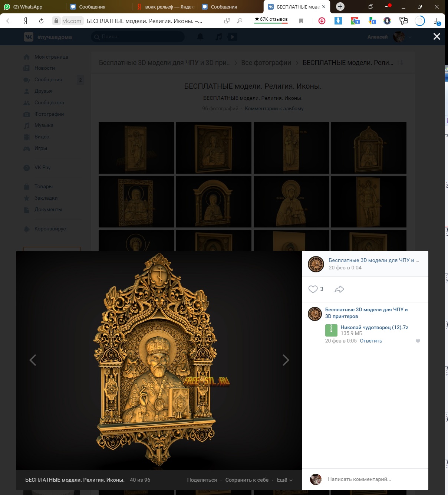Click the VK logo icon
The image size is (448, 495).
tap(29, 37)
